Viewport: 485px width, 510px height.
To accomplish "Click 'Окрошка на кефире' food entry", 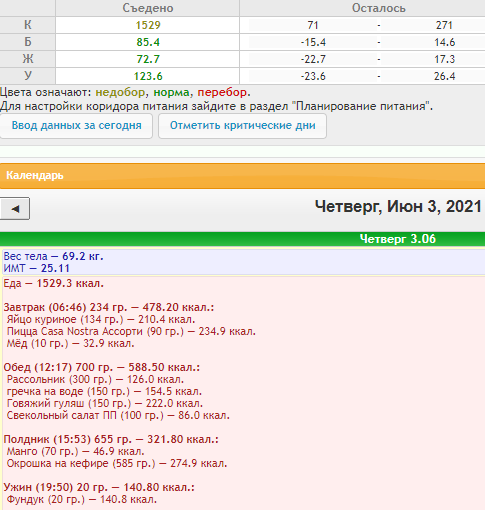I will 117,463.
